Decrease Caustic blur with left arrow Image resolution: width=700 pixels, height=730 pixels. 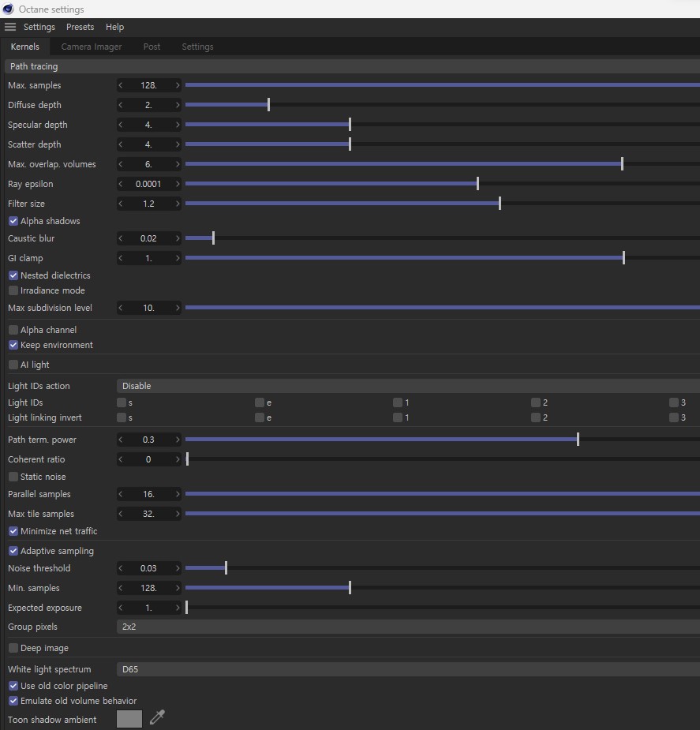(121, 238)
